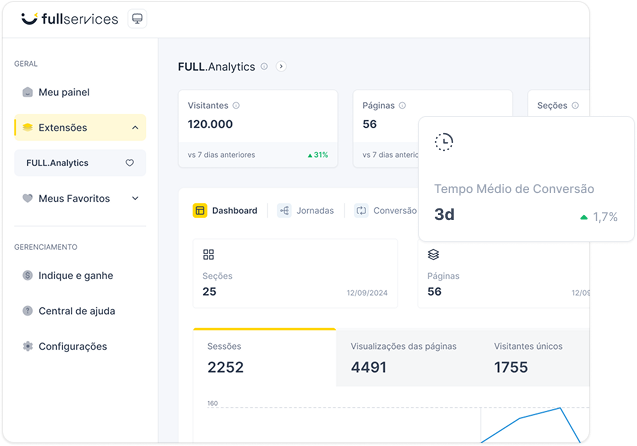Select the Dashboard tab
Screen dimensions: 637x446
(x=225, y=211)
